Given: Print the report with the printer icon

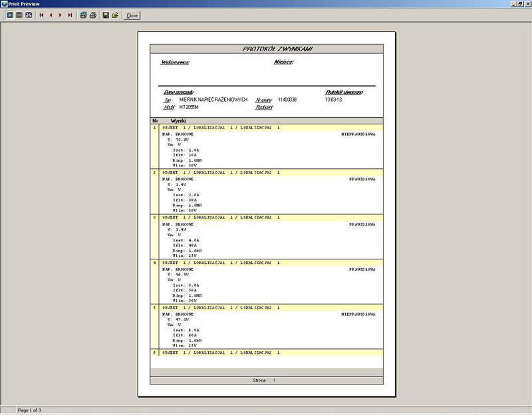Looking at the screenshot, I should (x=93, y=15).
